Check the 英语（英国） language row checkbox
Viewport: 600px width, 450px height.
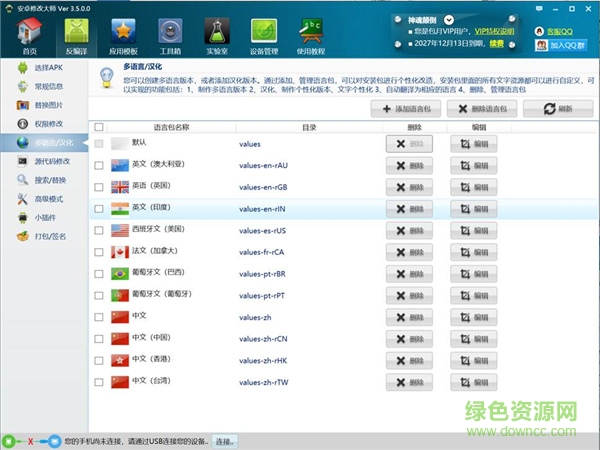click(98, 187)
